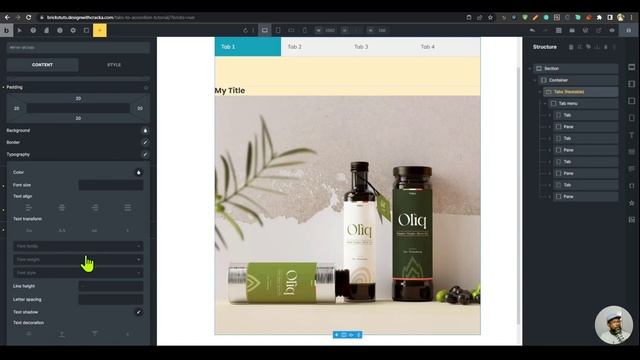Select the Container item in Structure
This screenshot has width=640, height=360.
pos(578,80)
